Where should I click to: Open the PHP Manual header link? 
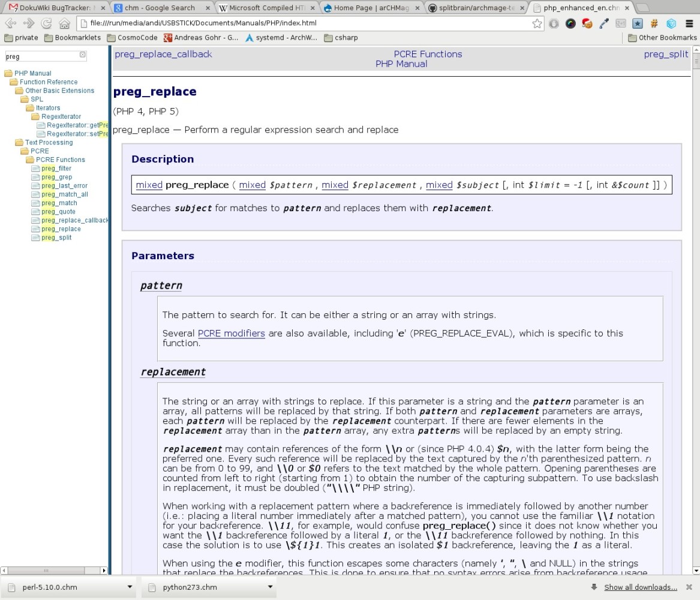point(401,64)
